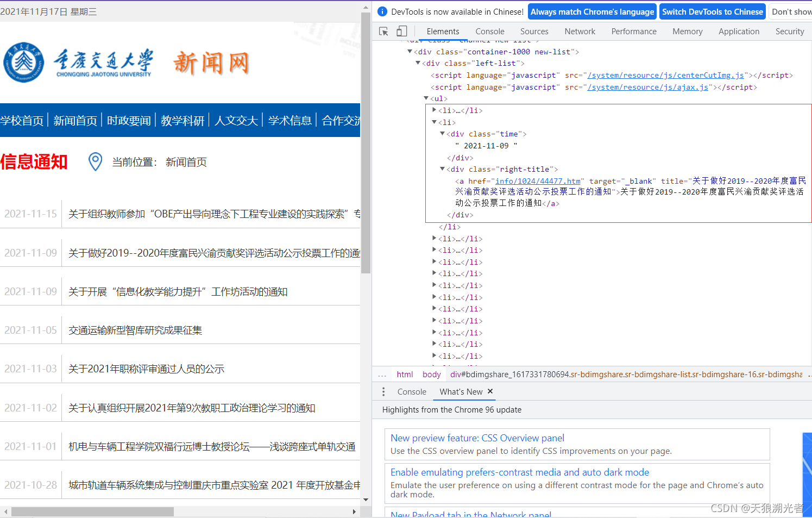Viewport: 812px width, 518px height.
Task: Open the 富民兴渝贡献奖 voting notice
Action: pos(215,253)
